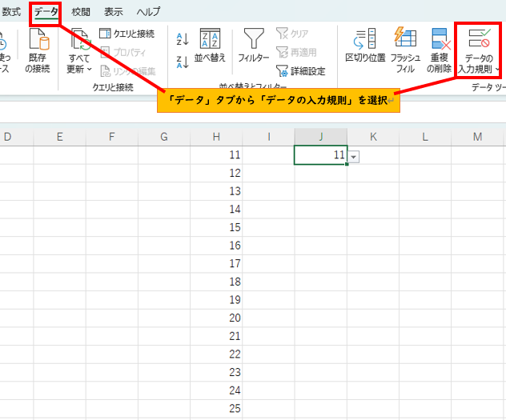Click cell in column H showing 11

[x=216, y=155]
